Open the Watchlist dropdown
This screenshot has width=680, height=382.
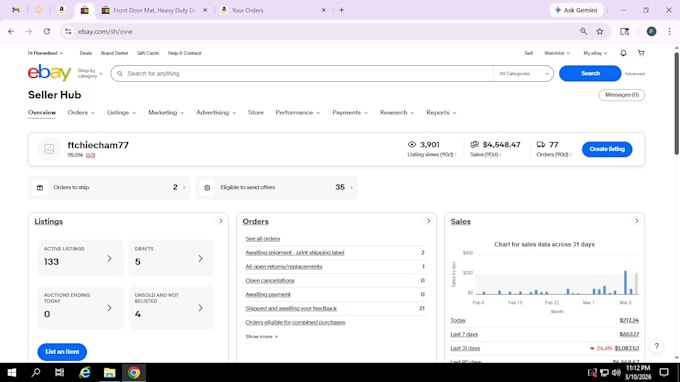557,53
